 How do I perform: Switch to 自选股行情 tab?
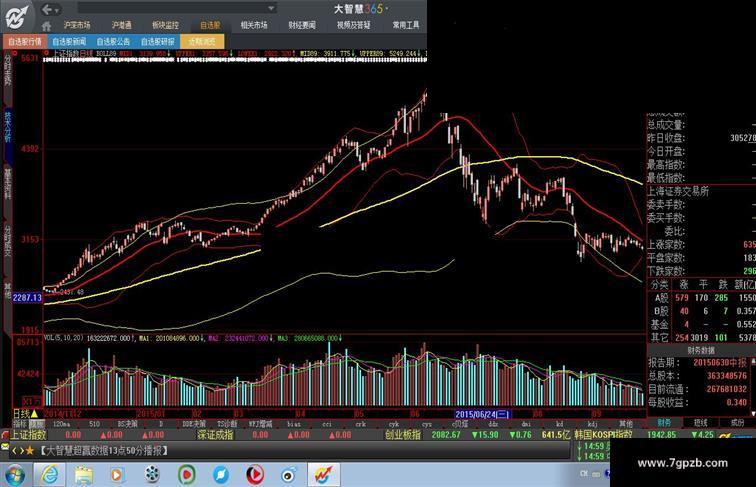[x=25, y=41]
